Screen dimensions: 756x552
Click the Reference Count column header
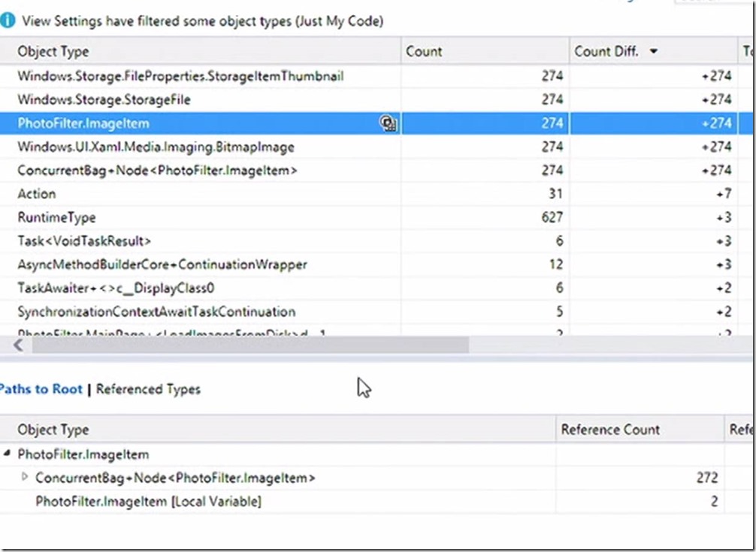[640, 429]
